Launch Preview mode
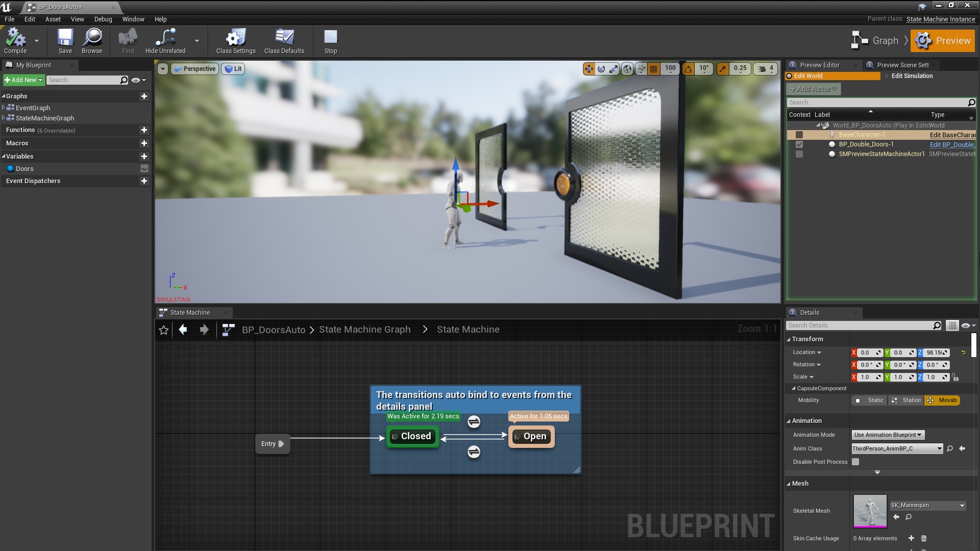Image resolution: width=980 pixels, height=551 pixels. (x=943, y=41)
